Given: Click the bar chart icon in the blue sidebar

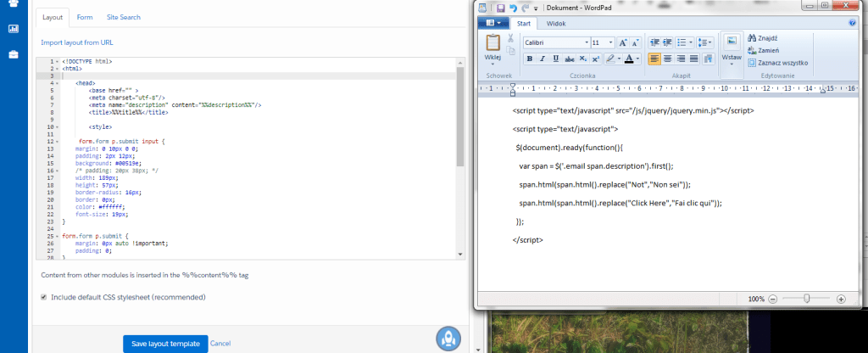Looking at the screenshot, I should point(14,28).
